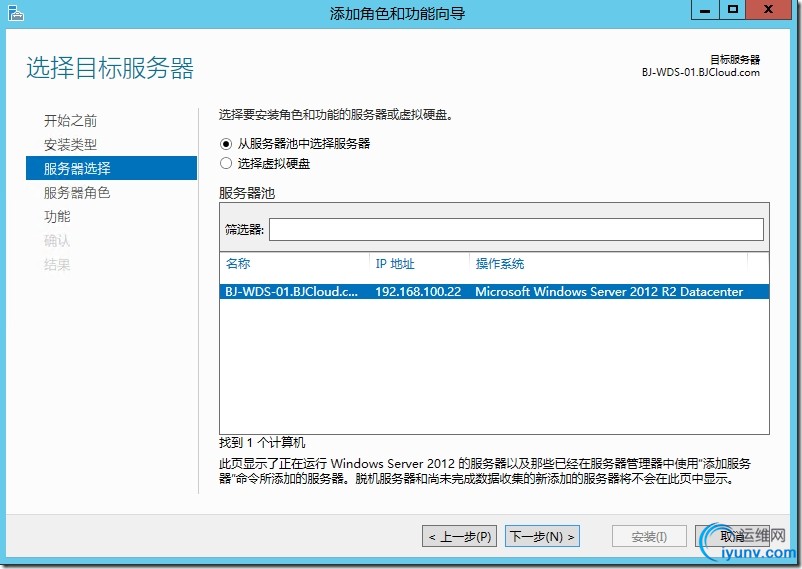Continue with the 下一步(N) button
Screen dimensions: 802x569
coord(542,536)
